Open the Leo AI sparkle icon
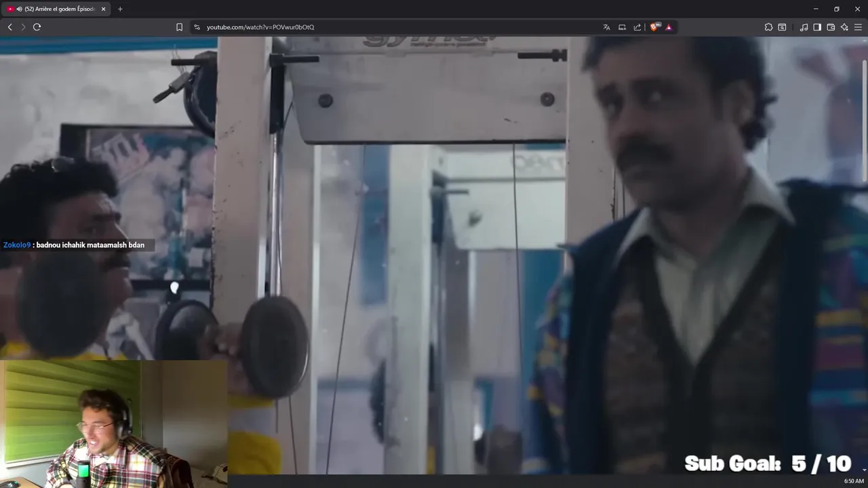 (x=844, y=27)
